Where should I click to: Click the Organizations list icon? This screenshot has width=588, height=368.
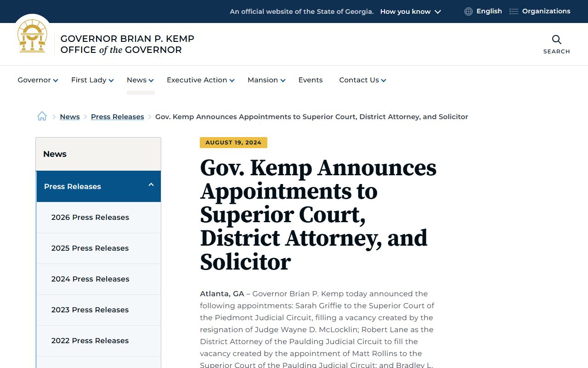tap(514, 11)
